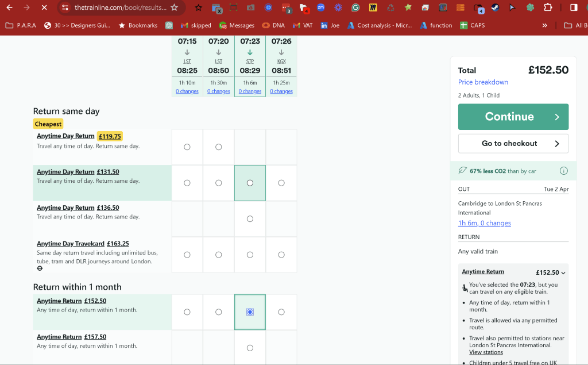Select Anytime Return £157.50 for 07:23
Image resolution: width=588 pixels, height=365 pixels.
[x=250, y=348]
